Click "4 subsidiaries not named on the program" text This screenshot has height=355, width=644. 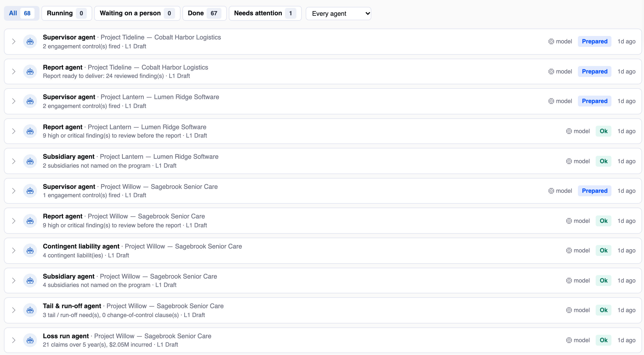click(96, 285)
